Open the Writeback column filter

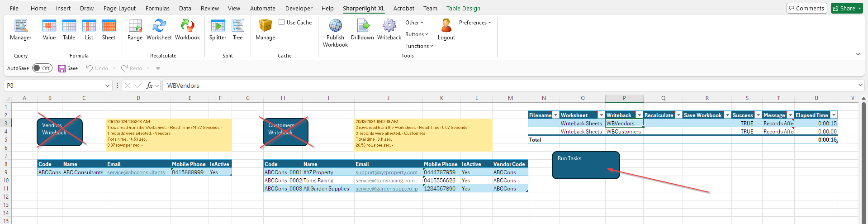click(x=639, y=115)
